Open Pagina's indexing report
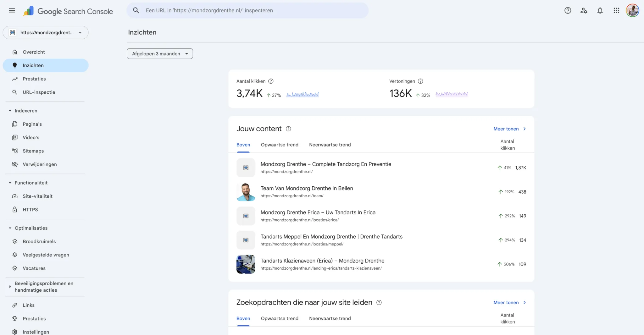Image resolution: width=644 pixels, height=335 pixels. tap(46, 124)
